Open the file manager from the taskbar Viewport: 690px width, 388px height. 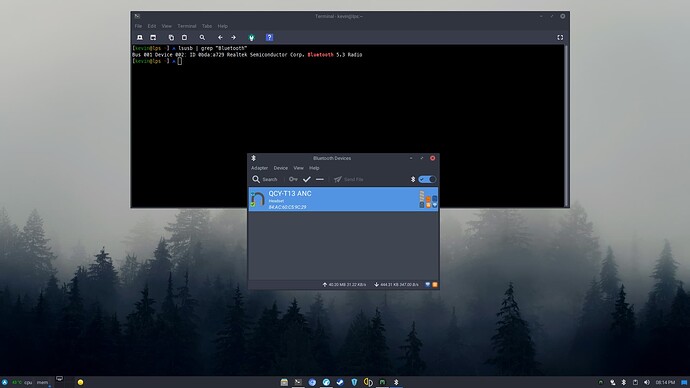[284, 383]
